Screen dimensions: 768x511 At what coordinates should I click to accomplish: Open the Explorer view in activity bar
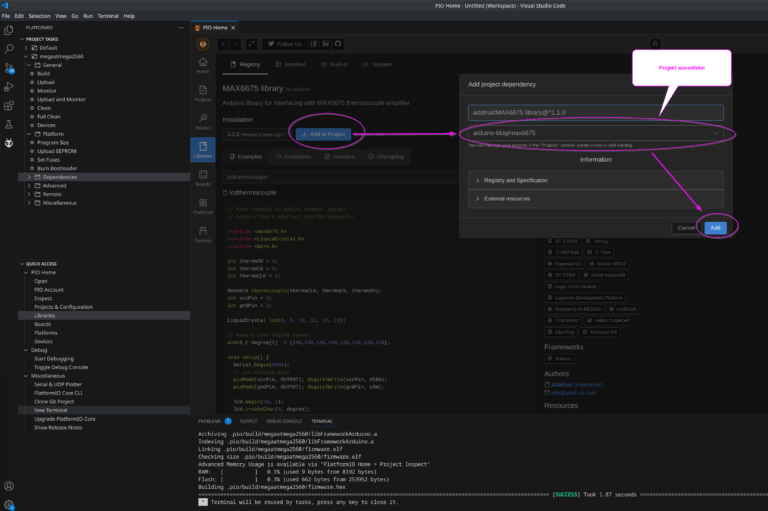coord(9,30)
